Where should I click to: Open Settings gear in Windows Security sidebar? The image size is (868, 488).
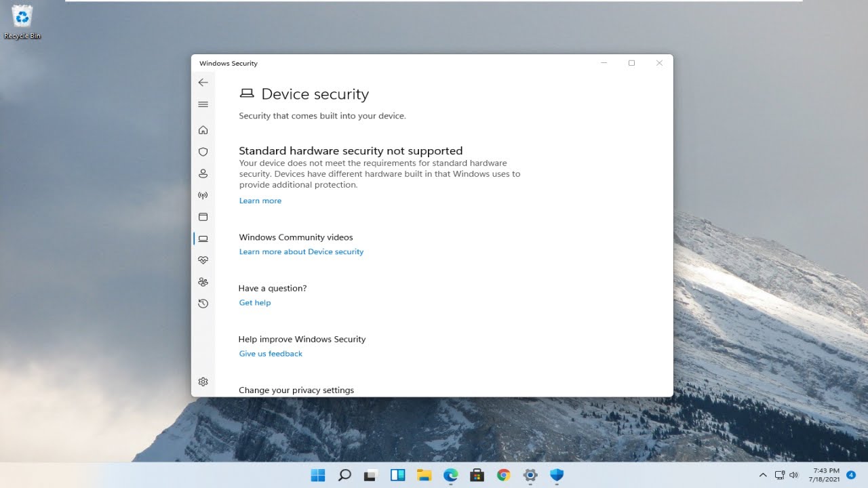(203, 382)
